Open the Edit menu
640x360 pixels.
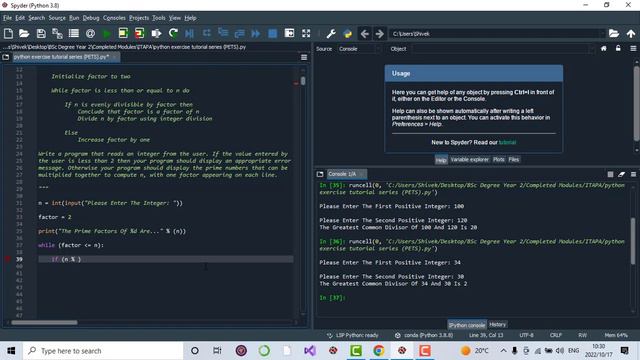click(x=20, y=18)
